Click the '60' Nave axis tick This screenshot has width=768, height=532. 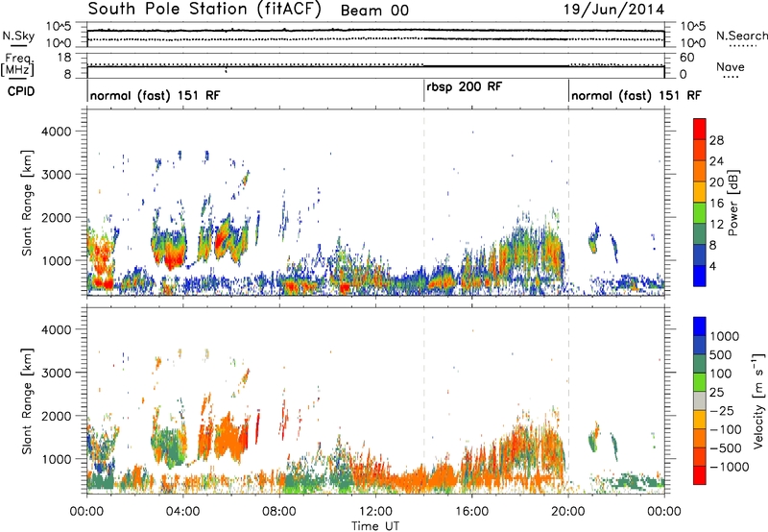point(687,58)
